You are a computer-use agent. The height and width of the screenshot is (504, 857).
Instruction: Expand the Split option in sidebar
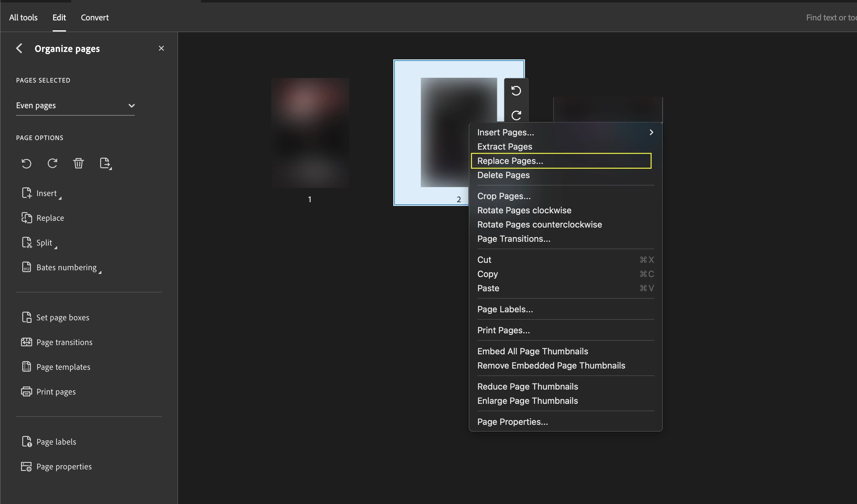[44, 242]
